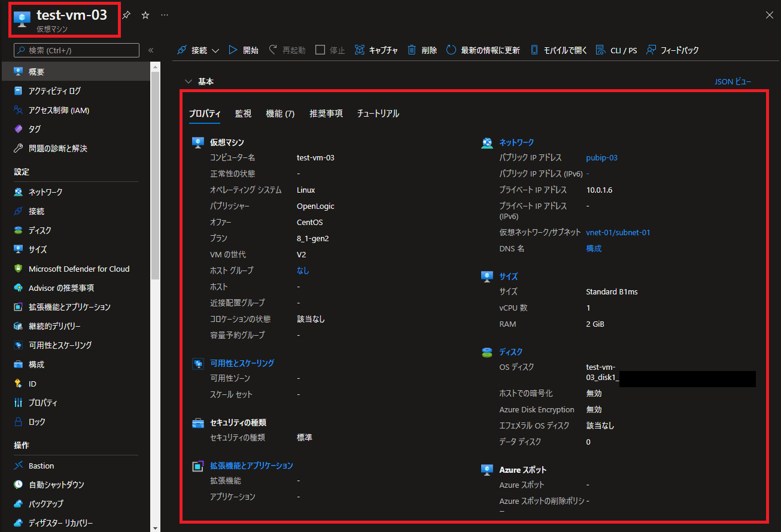The height and width of the screenshot is (532, 781).
Task: Click 最新の情報に更新 refresh button
Action: pyautogui.click(x=483, y=50)
